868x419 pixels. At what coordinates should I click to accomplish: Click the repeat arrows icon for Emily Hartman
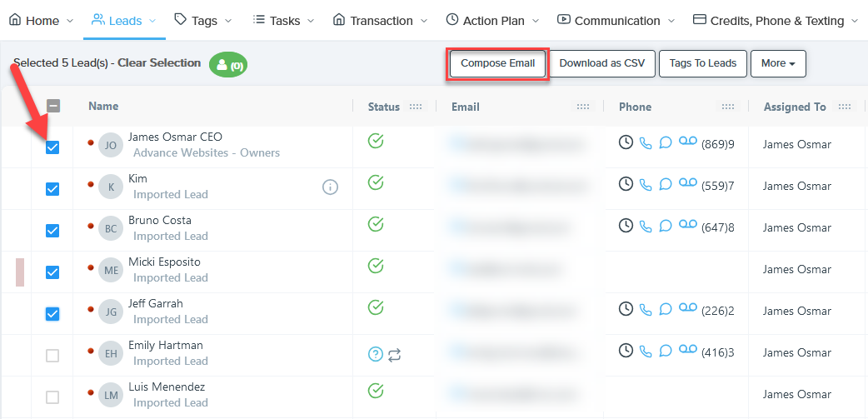point(395,354)
